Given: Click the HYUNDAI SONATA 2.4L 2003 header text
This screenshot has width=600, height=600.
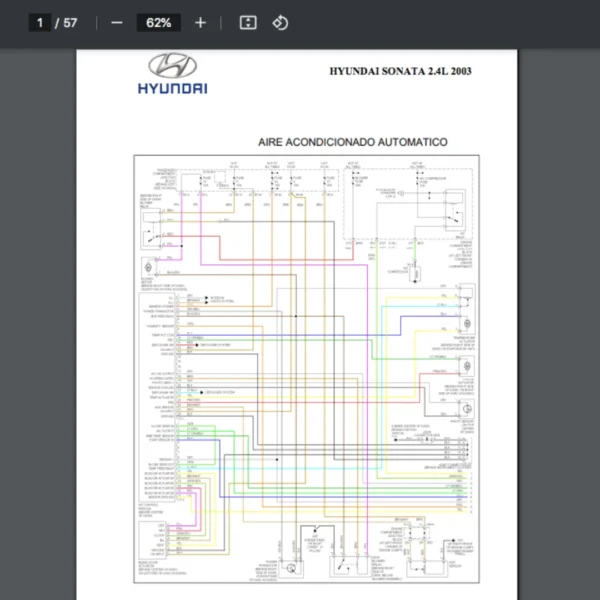Looking at the screenshot, I should [x=400, y=71].
